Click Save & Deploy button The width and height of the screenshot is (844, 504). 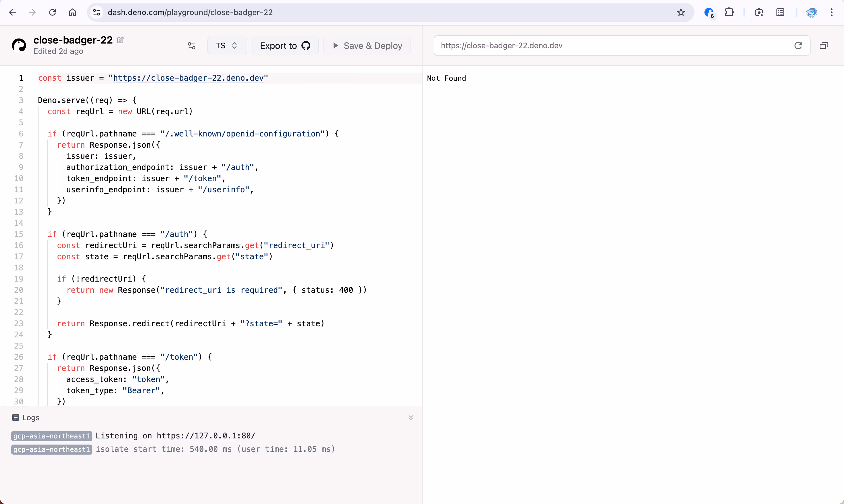coord(367,46)
